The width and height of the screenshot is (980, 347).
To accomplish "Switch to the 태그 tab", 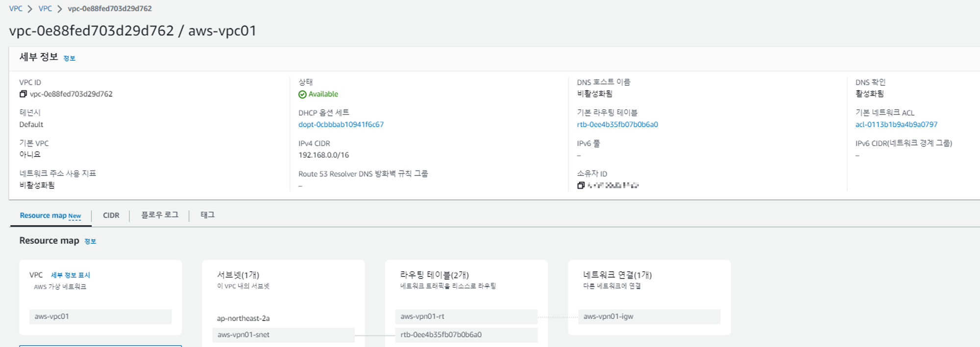I will coord(208,215).
